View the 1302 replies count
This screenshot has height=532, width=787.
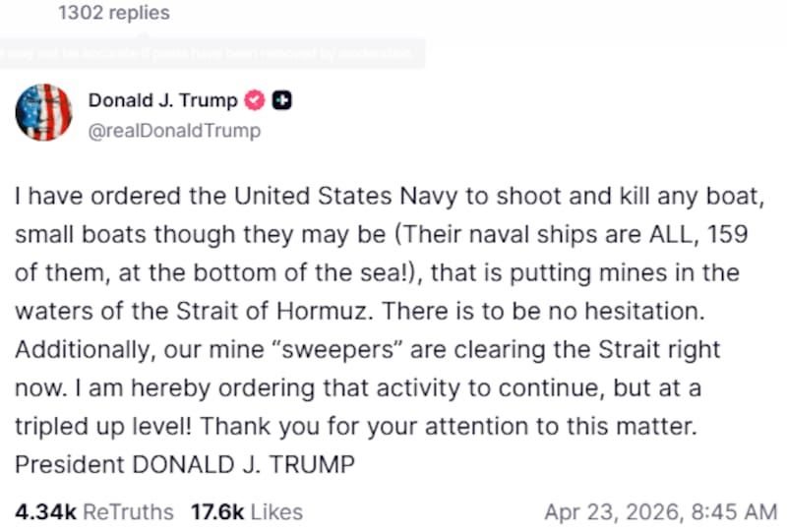(113, 13)
